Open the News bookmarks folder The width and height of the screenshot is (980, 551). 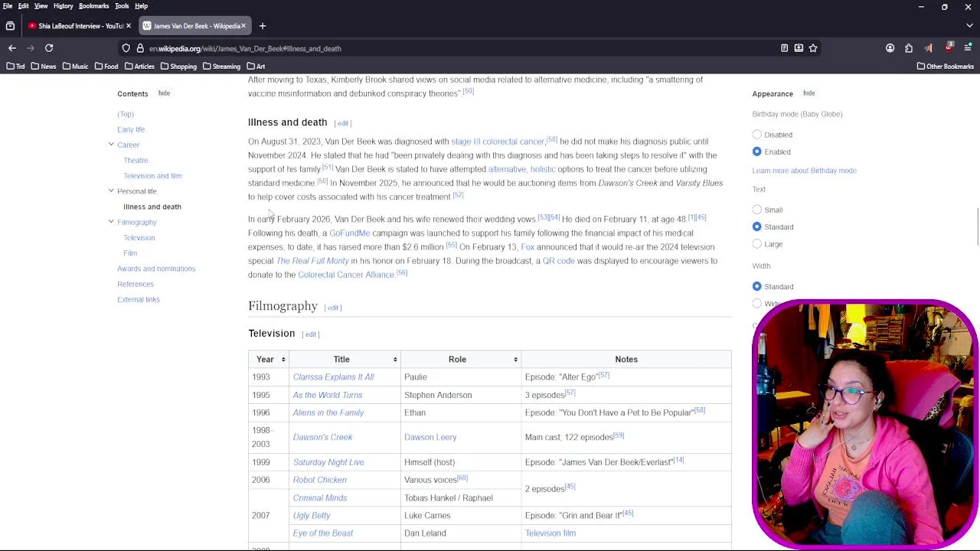[43, 67]
